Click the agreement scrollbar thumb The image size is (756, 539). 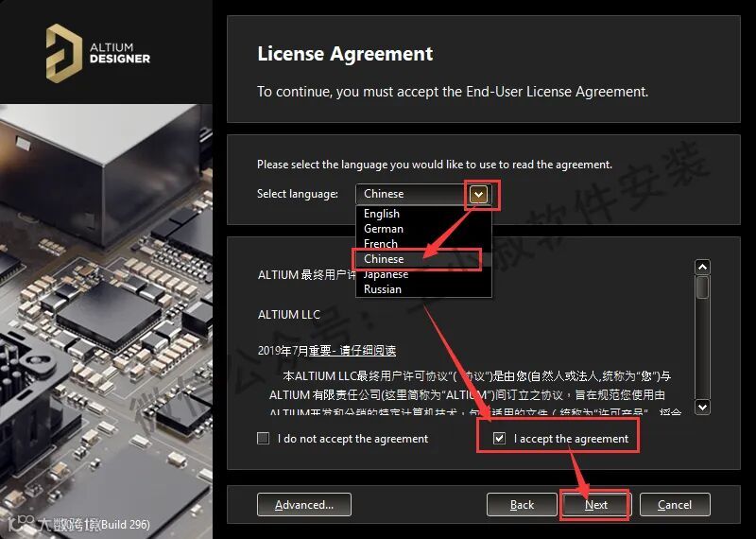click(702, 287)
